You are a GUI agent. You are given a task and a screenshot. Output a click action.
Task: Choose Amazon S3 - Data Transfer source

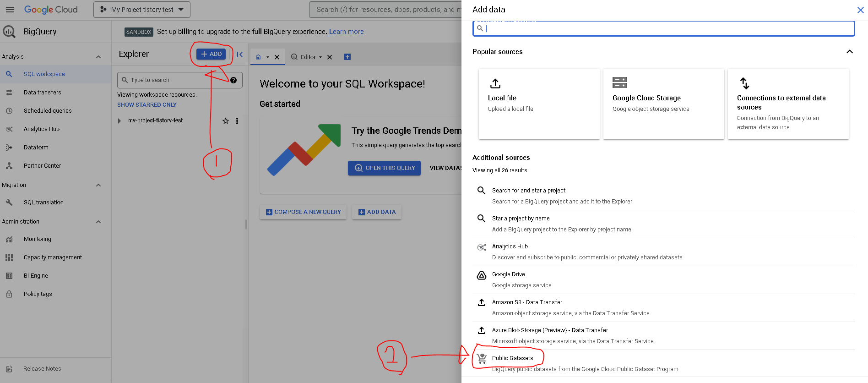tap(664, 308)
